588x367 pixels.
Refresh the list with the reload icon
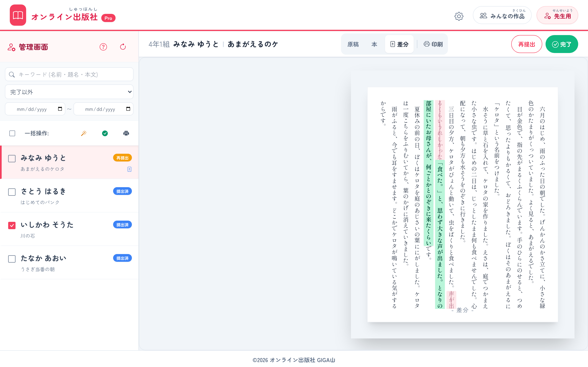point(123,47)
